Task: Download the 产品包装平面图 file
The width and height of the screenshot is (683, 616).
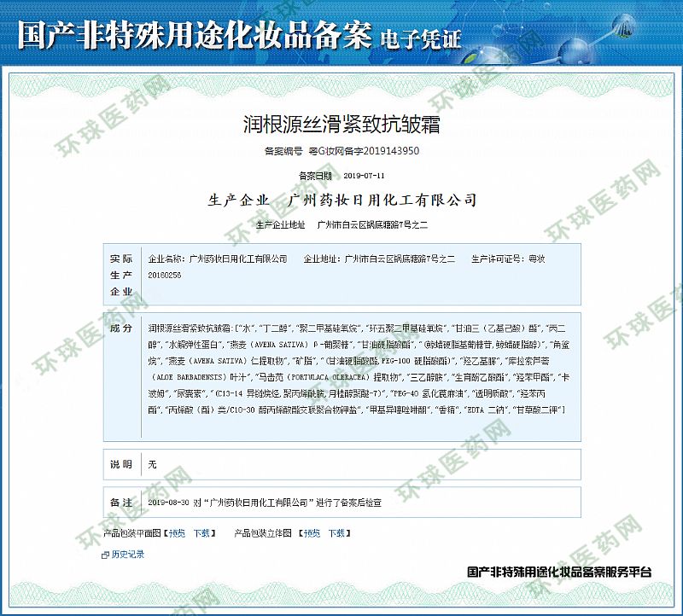Action: (x=201, y=533)
